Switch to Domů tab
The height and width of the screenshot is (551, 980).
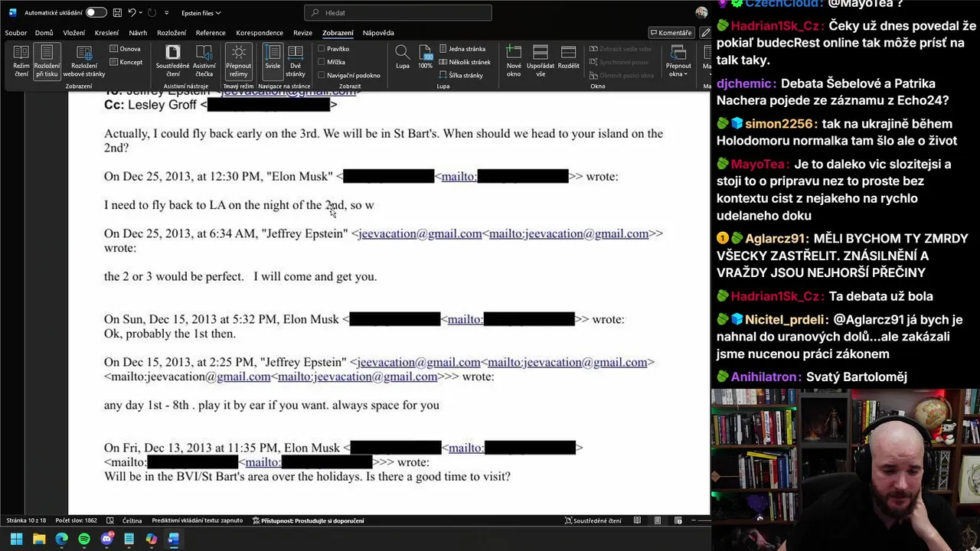tap(44, 33)
